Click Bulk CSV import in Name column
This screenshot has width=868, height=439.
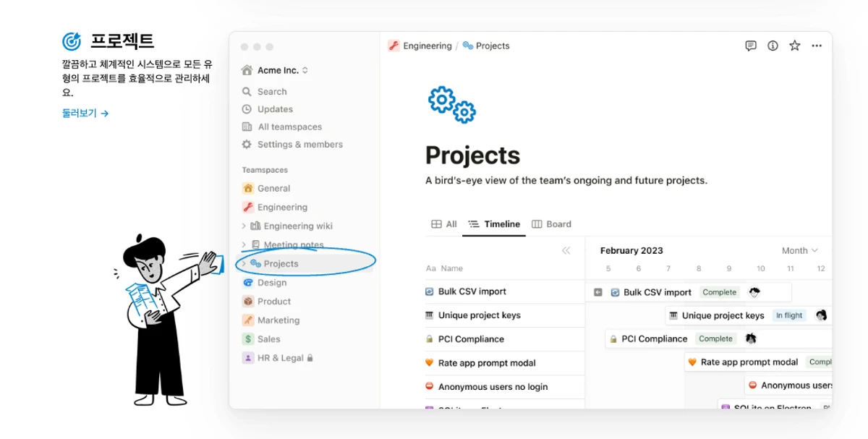(x=472, y=291)
